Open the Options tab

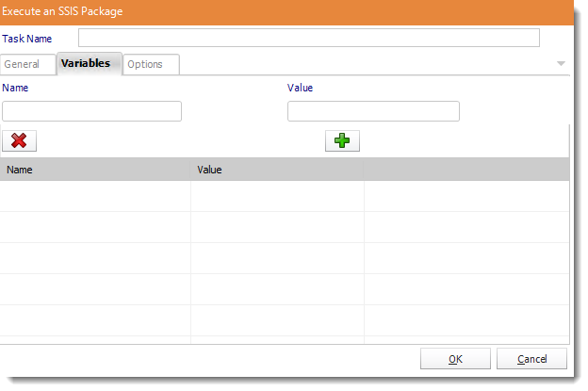[x=151, y=64]
